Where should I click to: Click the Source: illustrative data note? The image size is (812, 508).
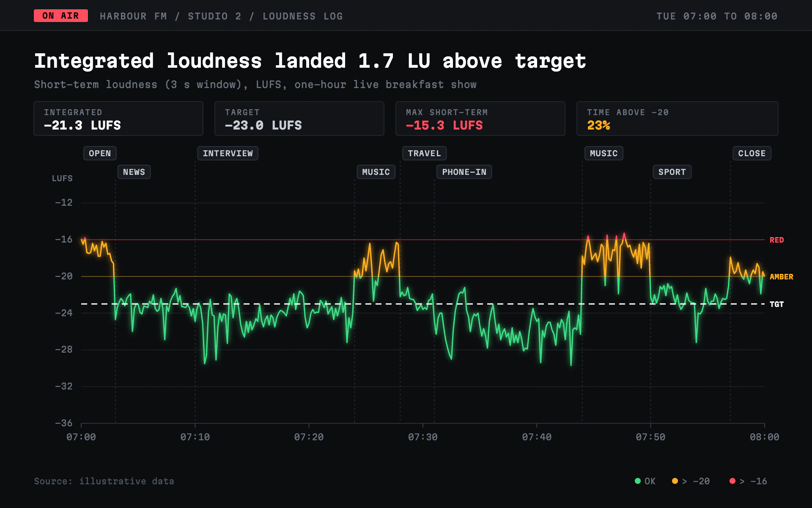pyautogui.click(x=104, y=481)
